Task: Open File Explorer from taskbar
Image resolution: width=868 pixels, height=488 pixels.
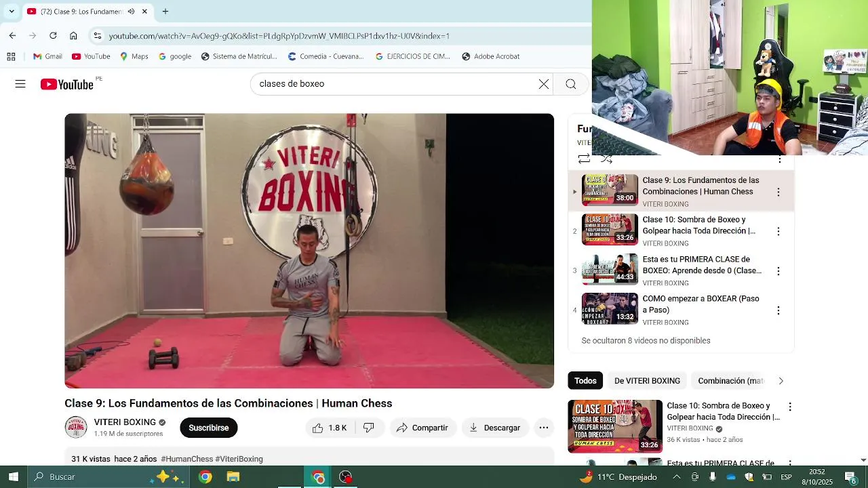Action: 233,476
